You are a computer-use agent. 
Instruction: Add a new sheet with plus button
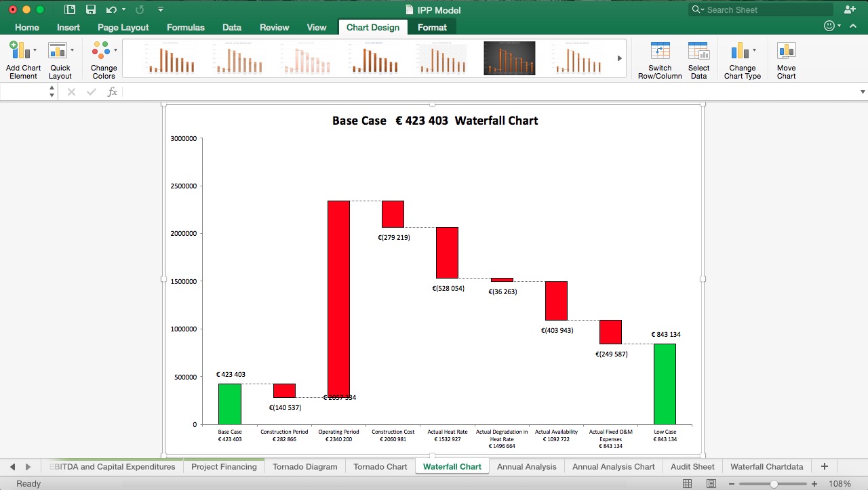pyautogui.click(x=824, y=466)
